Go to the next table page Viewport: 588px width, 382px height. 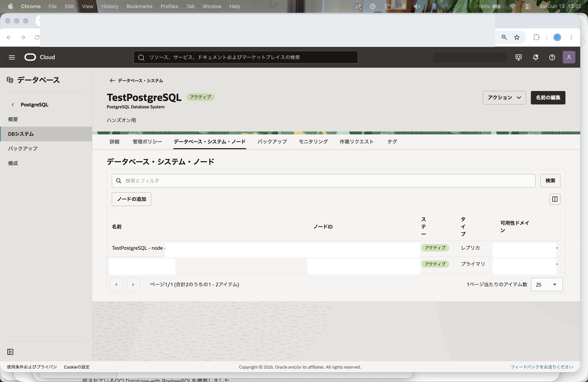tap(133, 284)
